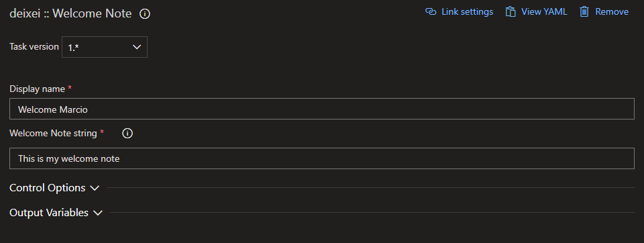Open Link settings text link
Image resolution: width=644 pixels, height=243 pixels.
click(468, 11)
